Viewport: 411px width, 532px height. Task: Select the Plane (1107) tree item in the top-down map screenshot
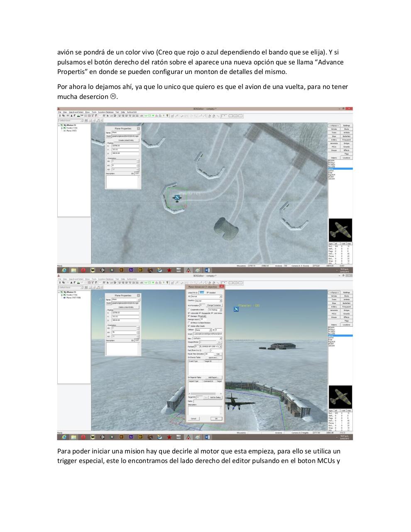(x=71, y=131)
